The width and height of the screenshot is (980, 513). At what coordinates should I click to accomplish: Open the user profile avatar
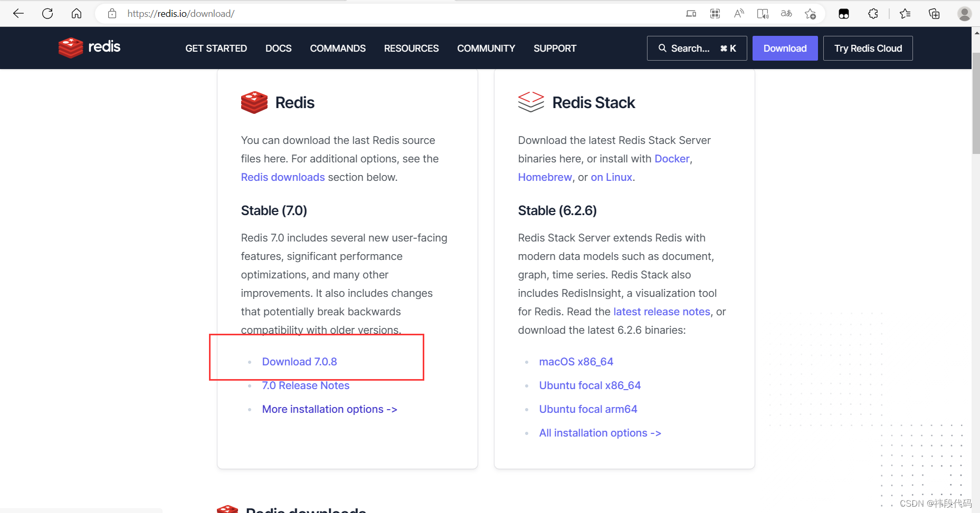pyautogui.click(x=965, y=14)
